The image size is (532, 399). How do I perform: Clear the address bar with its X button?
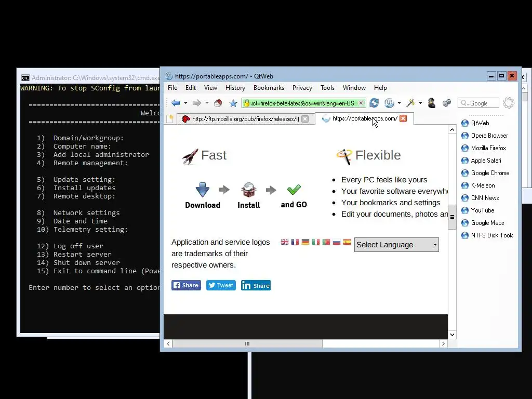click(x=361, y=103)
